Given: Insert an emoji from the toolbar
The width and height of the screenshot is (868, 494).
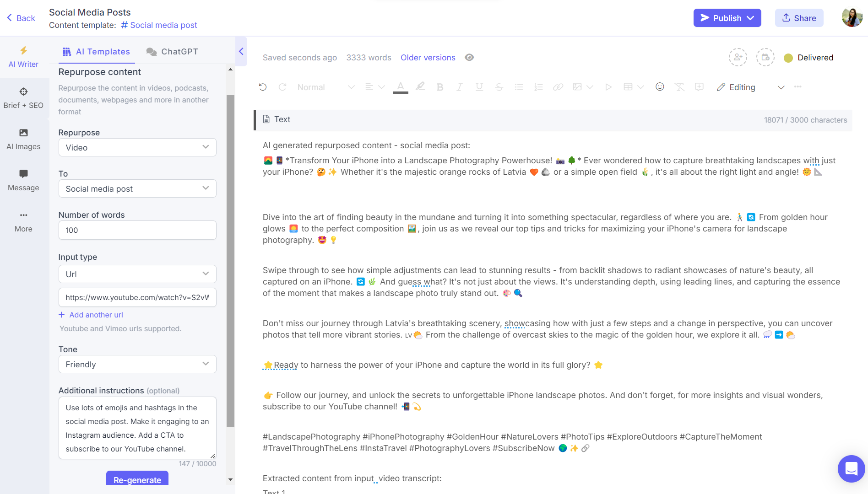Looking at the screenshot, I should point(660,86).
